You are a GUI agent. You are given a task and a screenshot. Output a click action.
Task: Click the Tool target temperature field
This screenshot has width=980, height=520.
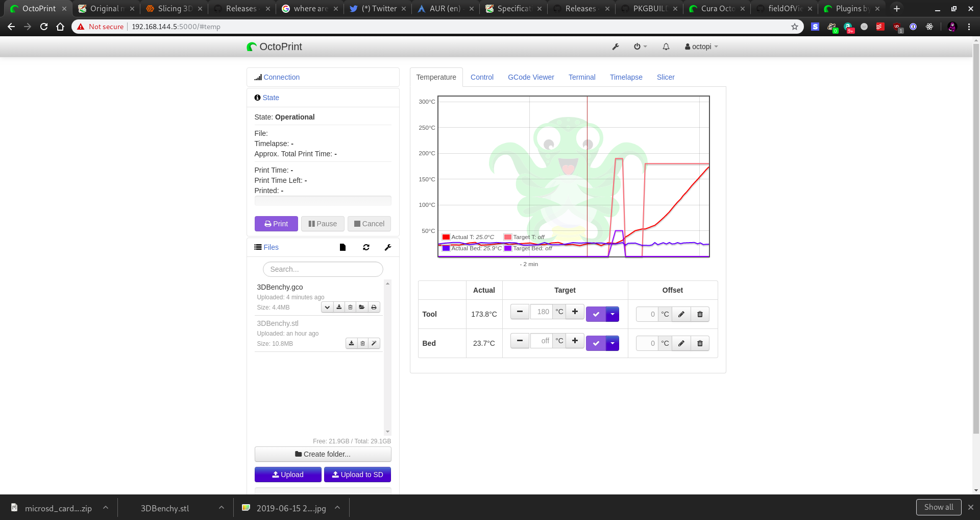pos(542,312)
